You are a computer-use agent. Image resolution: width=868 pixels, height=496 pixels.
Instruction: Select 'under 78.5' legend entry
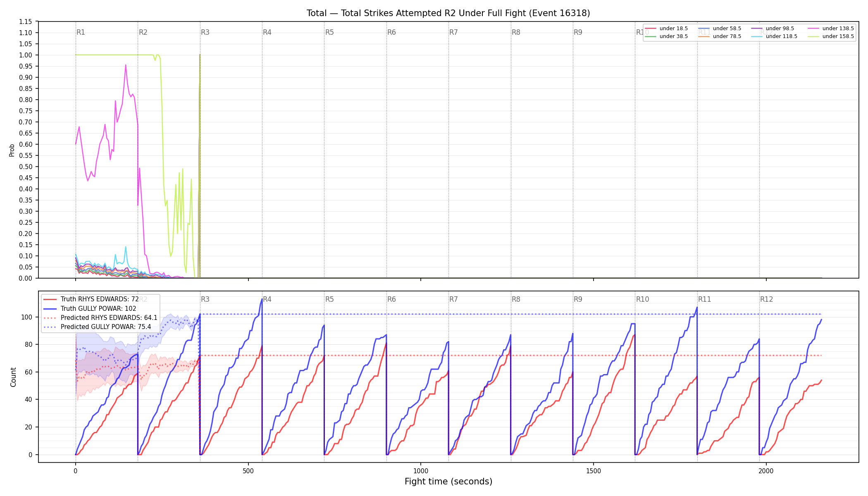tap(720, 36)
